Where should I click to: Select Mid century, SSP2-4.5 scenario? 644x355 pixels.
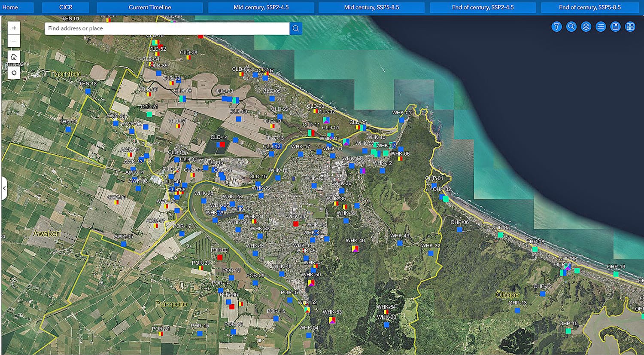click(x=261, y=7)
